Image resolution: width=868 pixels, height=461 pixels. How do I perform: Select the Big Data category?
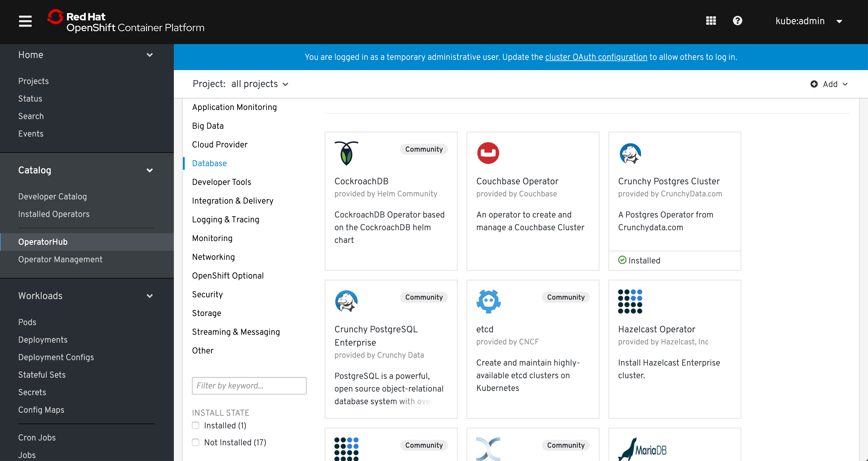click(208, 126)
